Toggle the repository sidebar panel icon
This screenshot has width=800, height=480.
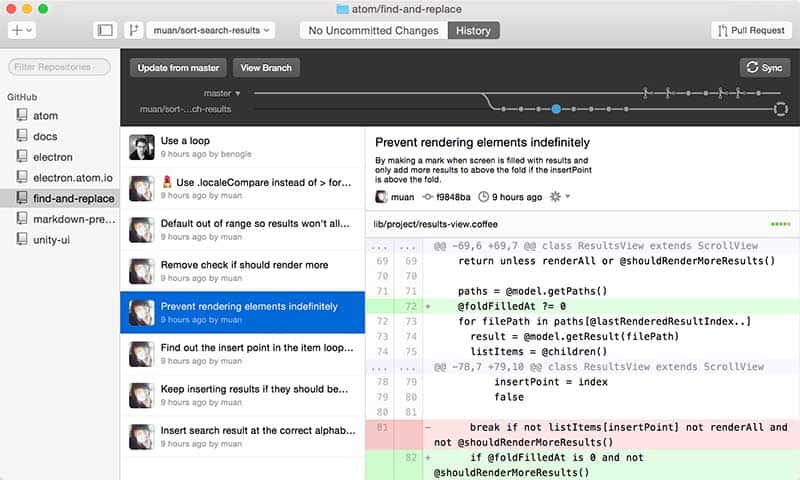[105, 30]
